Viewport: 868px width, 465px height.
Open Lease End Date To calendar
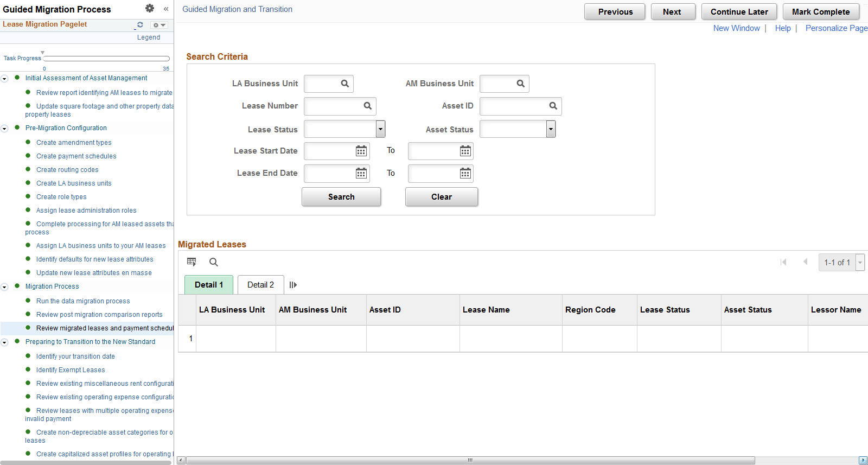pyautogui.click(x=465, y=174)
